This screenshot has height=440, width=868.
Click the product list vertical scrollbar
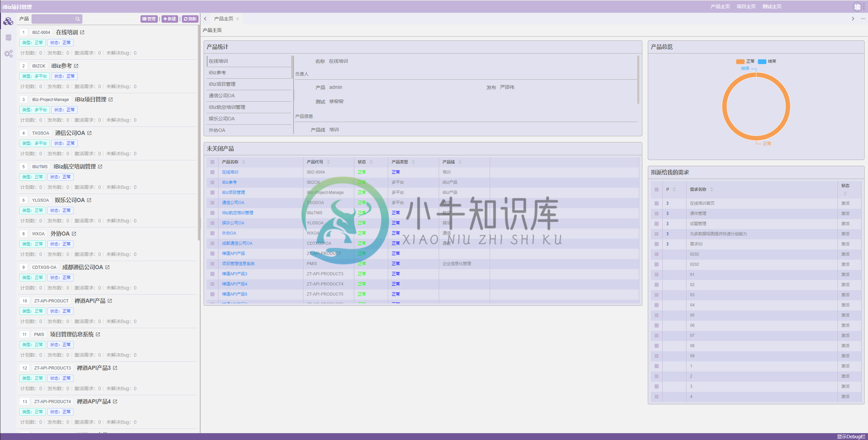[x=199, y=132]
